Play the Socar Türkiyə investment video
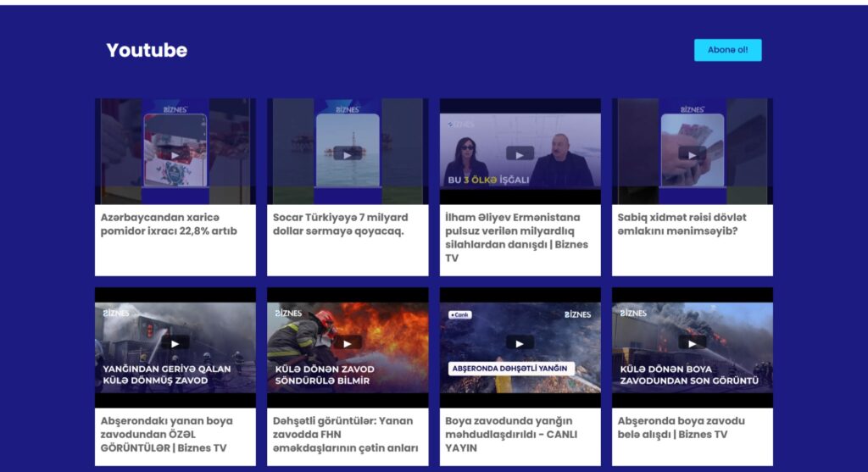Screen dimensions: 868x472 pyautogui.click(x=347, y=153)
